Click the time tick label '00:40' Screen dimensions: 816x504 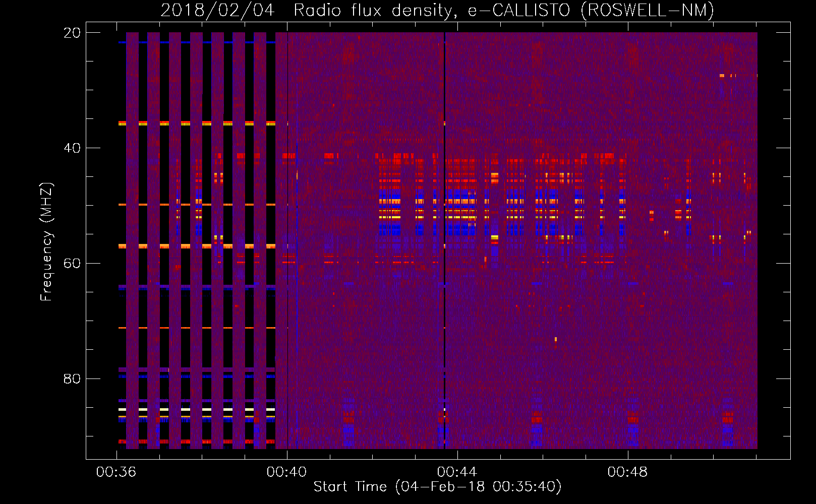(286, 472)
